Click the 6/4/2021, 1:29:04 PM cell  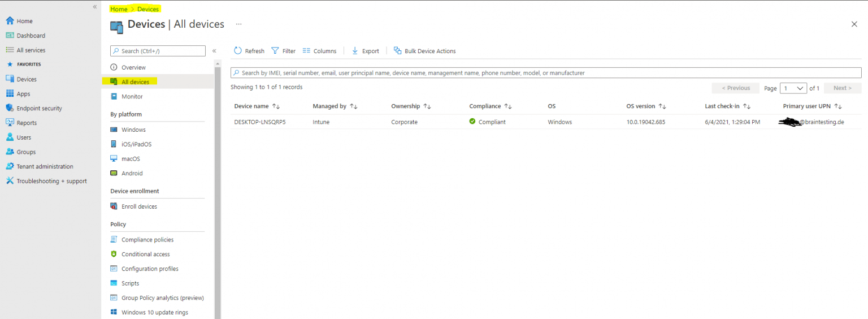(732, 122)
